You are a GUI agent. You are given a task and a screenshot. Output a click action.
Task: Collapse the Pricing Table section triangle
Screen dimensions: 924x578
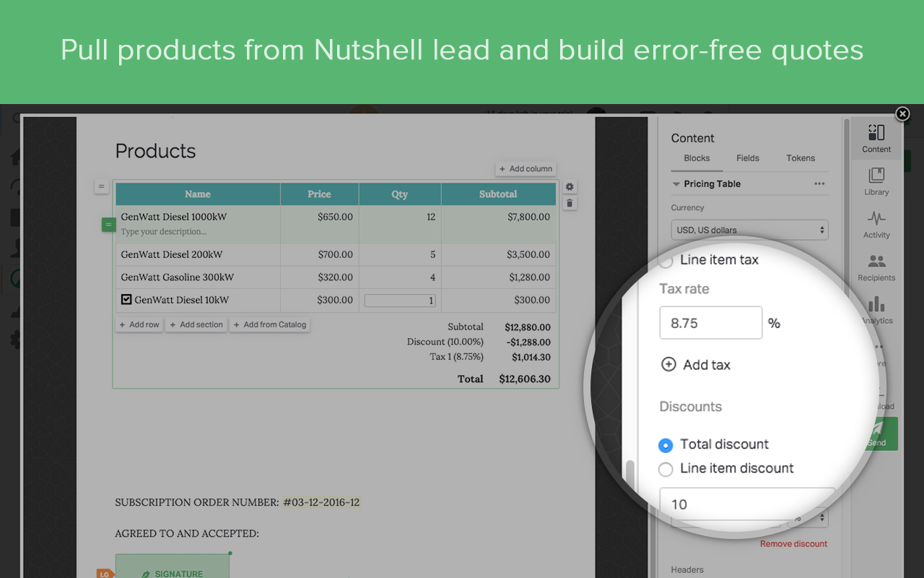click(x=676, y=184)
